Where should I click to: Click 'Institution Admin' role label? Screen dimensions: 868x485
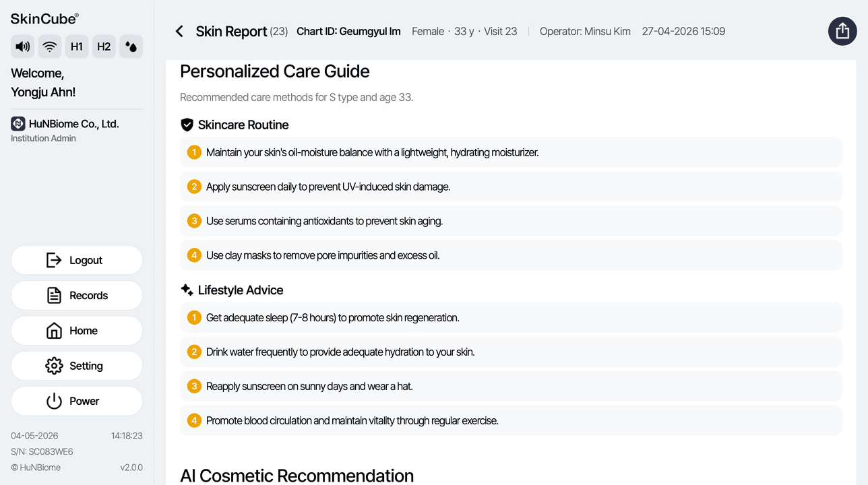43,138
